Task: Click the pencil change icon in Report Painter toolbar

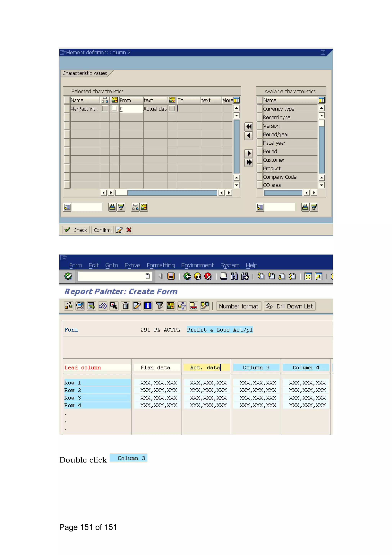Action: 137,306
